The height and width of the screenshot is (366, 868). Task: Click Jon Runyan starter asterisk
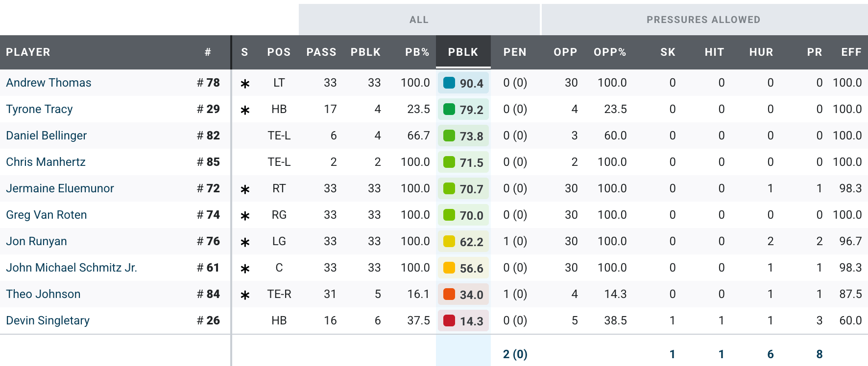pos(245,242)
